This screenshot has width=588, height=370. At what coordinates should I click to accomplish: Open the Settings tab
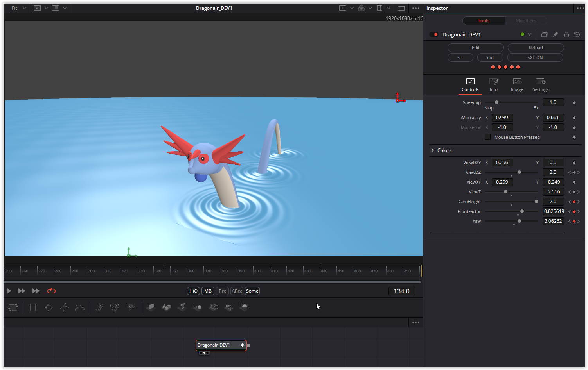coord(541,85)
